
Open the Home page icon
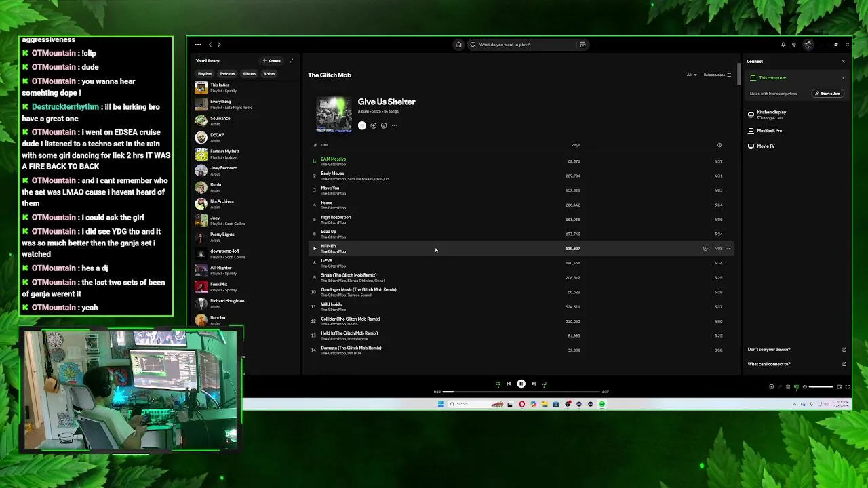pyautogui.click(x=458, y=45)
